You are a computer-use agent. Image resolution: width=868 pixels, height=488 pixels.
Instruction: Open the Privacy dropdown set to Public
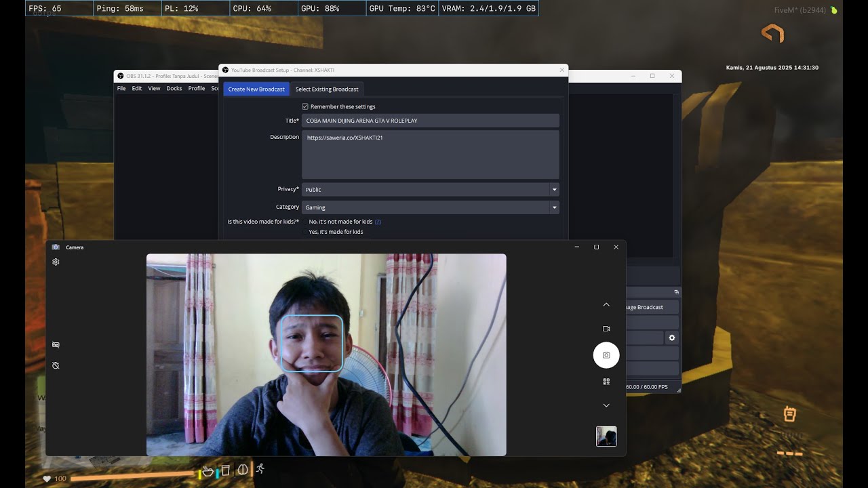tap(431, 190)
